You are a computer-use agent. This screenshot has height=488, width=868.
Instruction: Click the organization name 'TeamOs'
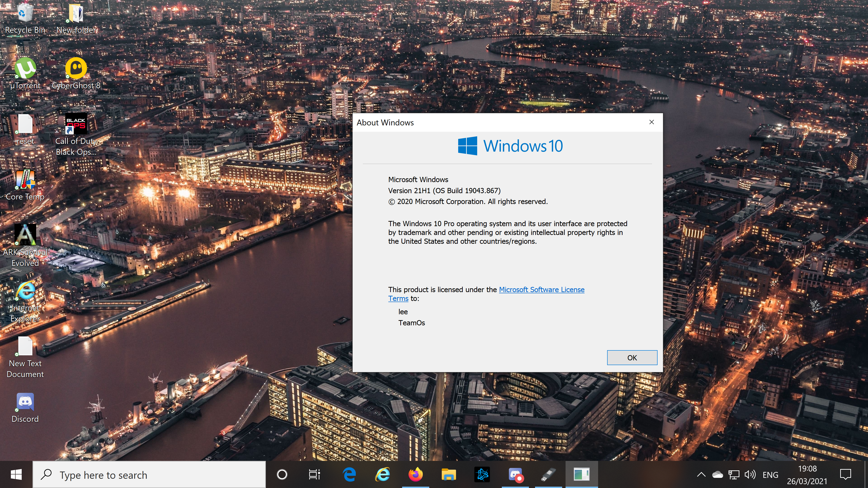pyautogui.click(x=411, y=323)
